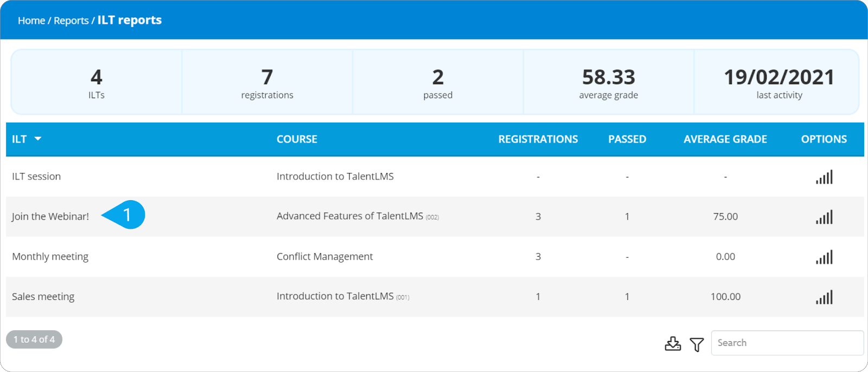Viewport: 868px width, 372px height.
Task: Click the export/download icon
Action: click(673, 343)
